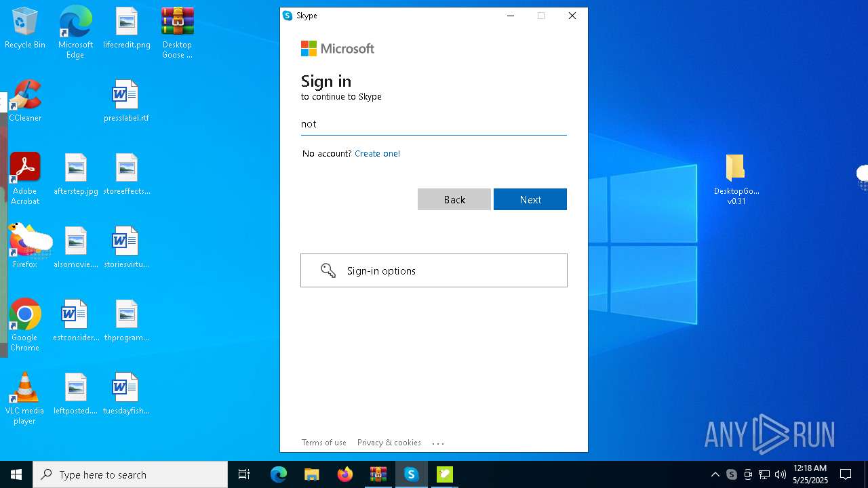Open Edge from the taskbar
This screenshot has width=868, height=488.
279,474
